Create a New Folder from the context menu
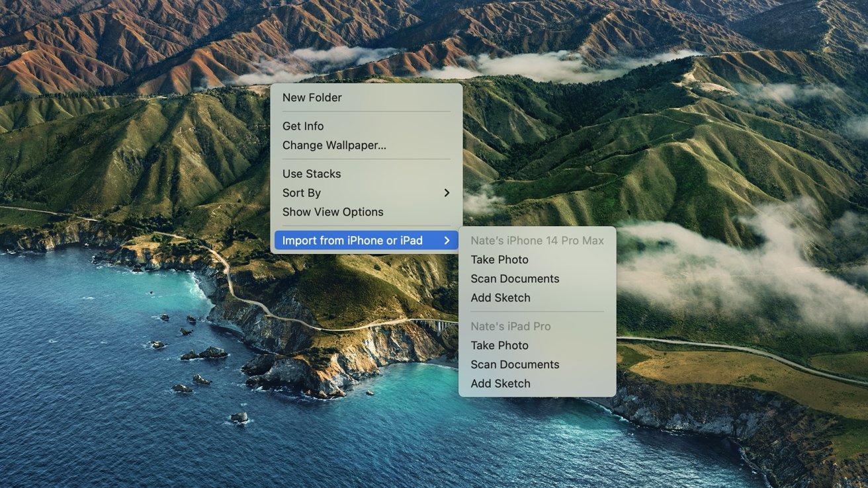The width and height of the screenshot is (868, 488). (312, 97)
